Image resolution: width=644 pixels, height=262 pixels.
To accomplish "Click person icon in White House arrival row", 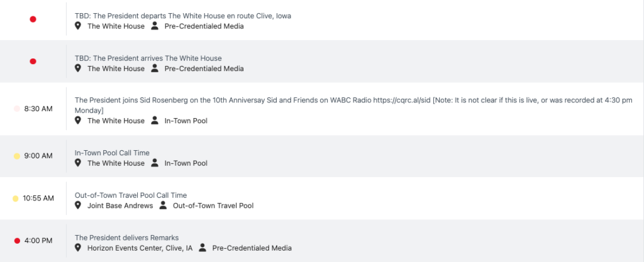I will pyautogui.click(x=155, y=68).
